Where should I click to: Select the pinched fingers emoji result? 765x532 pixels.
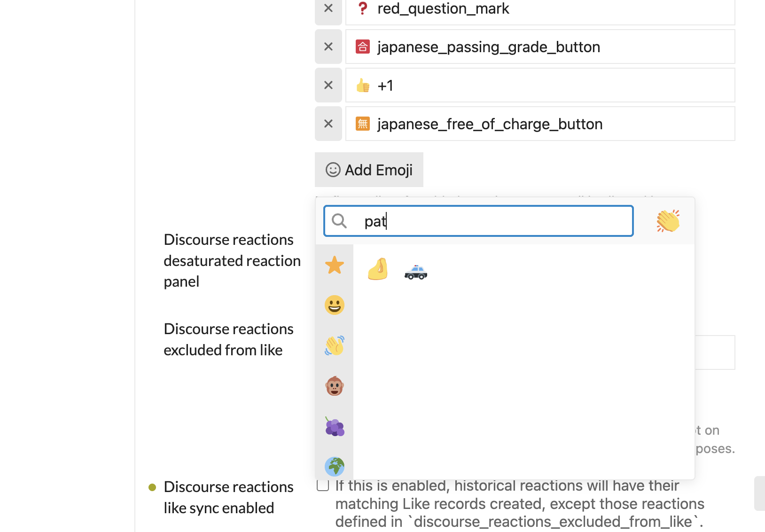coord(378,269)
